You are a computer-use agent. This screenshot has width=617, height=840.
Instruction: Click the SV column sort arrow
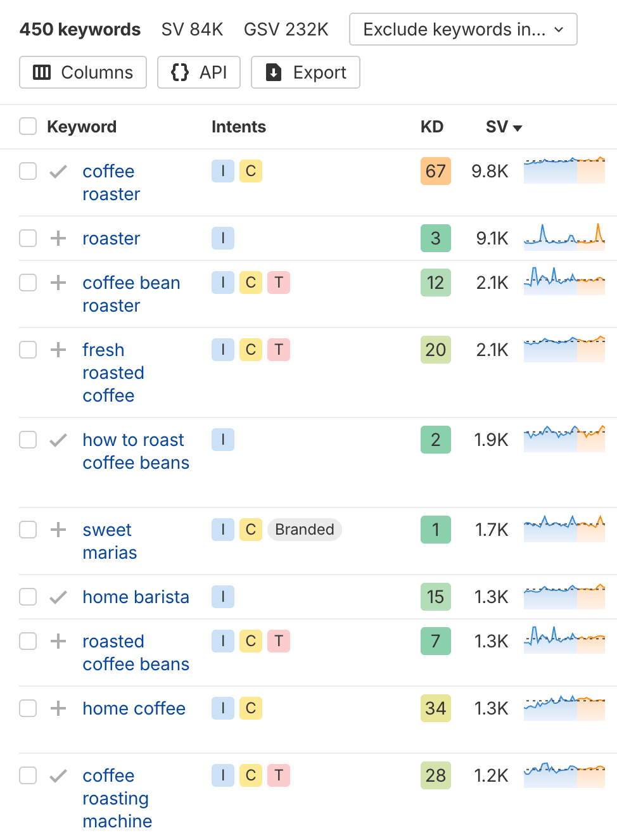(x=518, y=127)
